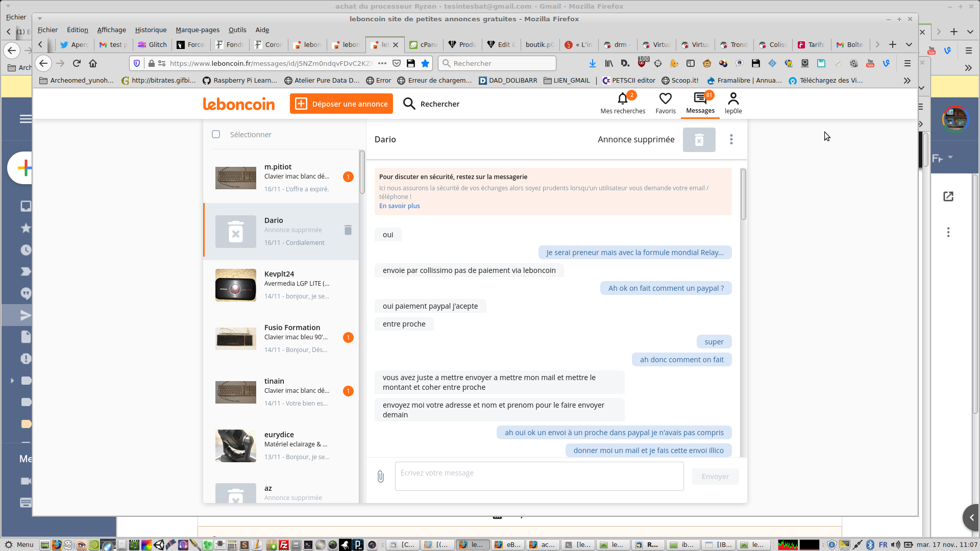Open conversation three-dot options menu
This screenshot has height=551, width=980.
[x=731, y=139]
